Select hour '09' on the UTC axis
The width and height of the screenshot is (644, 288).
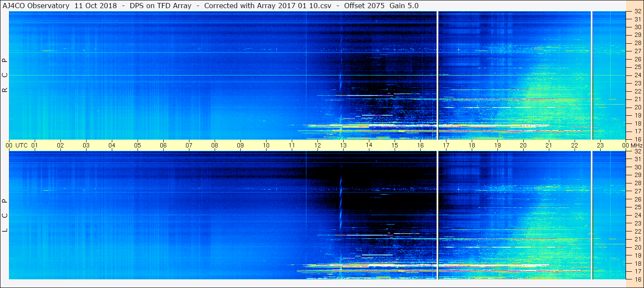240,145
